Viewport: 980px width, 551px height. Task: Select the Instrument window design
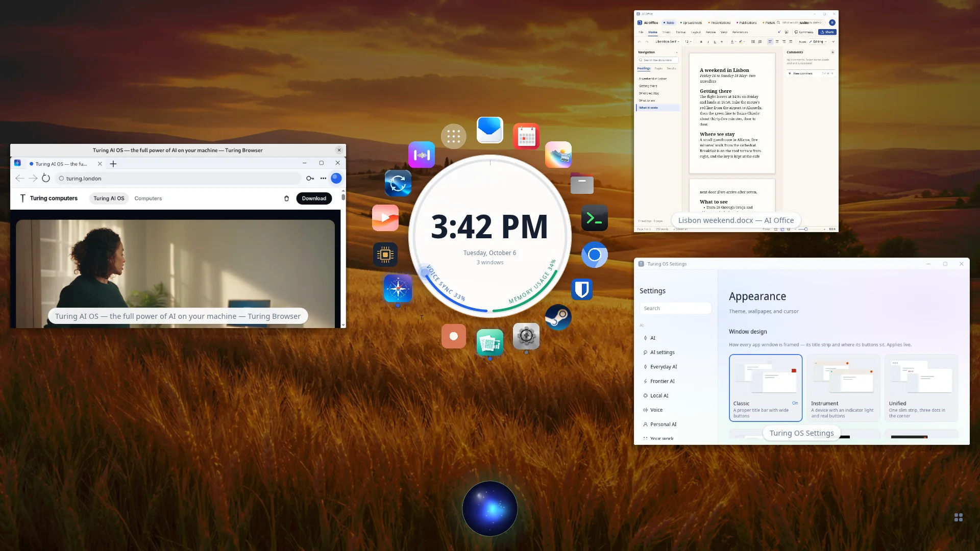[x=843, y=388]
